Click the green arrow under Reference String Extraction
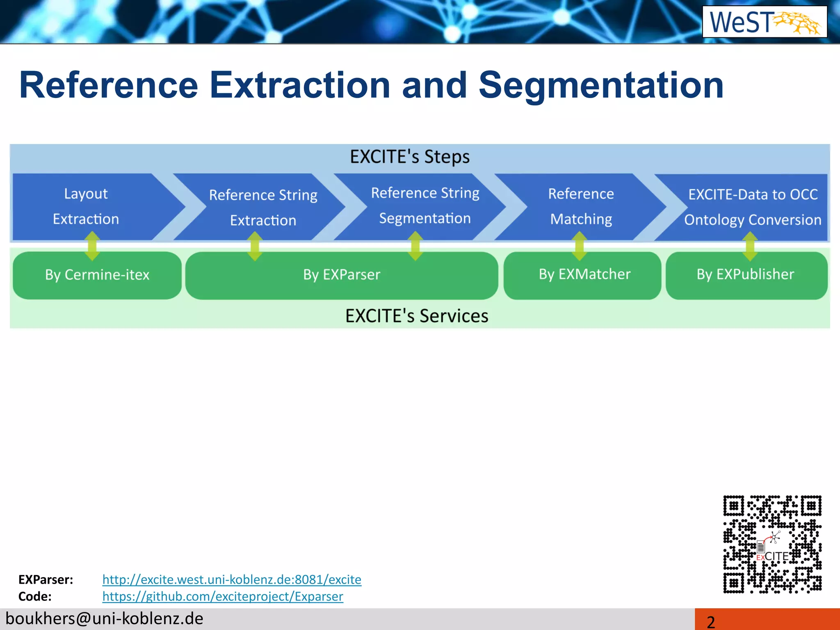Screen dimensions: 840x630 tap(255, 246)
